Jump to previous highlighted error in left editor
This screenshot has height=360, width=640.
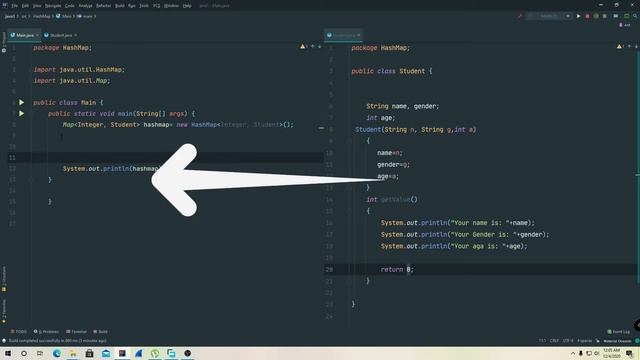313,47
